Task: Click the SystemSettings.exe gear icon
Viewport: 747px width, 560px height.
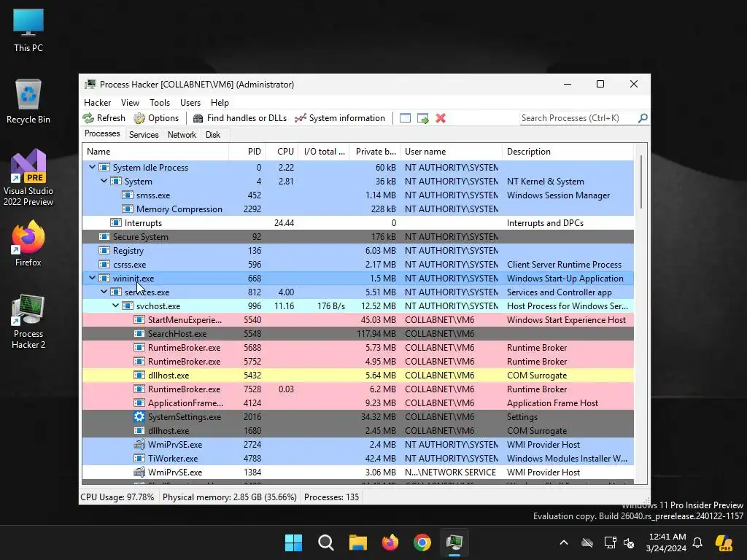Action: (139, 416)
